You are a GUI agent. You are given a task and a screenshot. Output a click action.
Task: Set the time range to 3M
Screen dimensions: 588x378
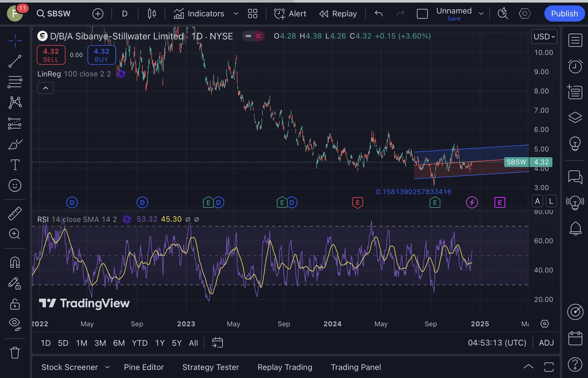(x=100, y=343)
